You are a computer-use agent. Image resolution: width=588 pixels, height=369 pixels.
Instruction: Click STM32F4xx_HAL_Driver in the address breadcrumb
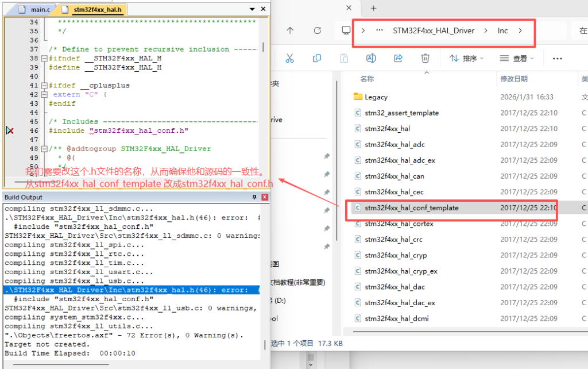pyautogui.click(x=433, y=30)
